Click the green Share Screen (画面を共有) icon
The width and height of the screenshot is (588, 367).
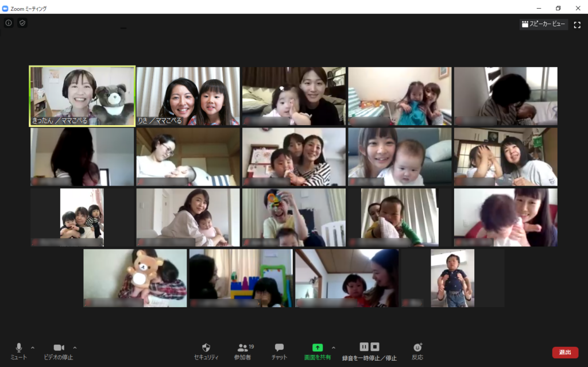(317, 347)
